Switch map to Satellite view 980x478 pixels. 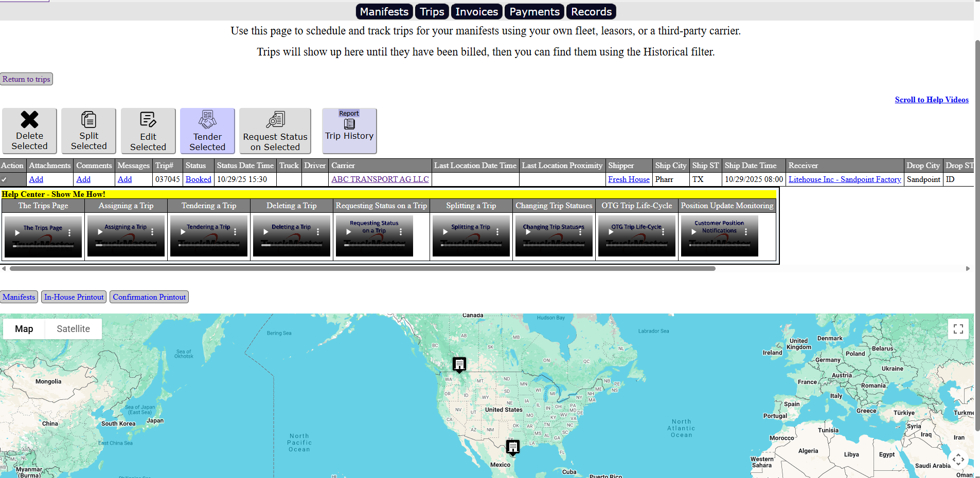pos(73,329)
